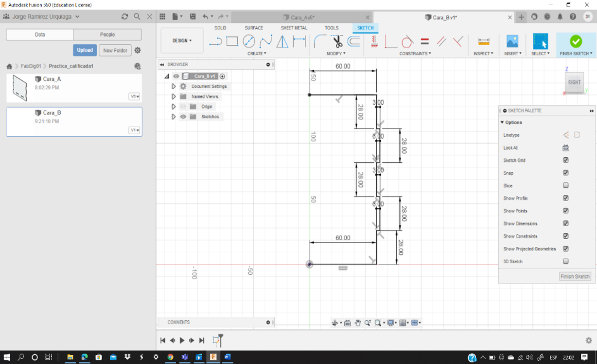Image resolution: width=597 pixels, height=364 pixels.
Task: Play the timeline animation
Action: 182,340
